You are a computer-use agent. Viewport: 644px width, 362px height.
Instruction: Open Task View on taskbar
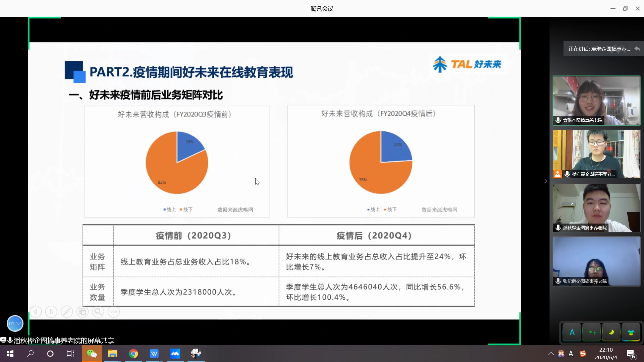(70, 354)
